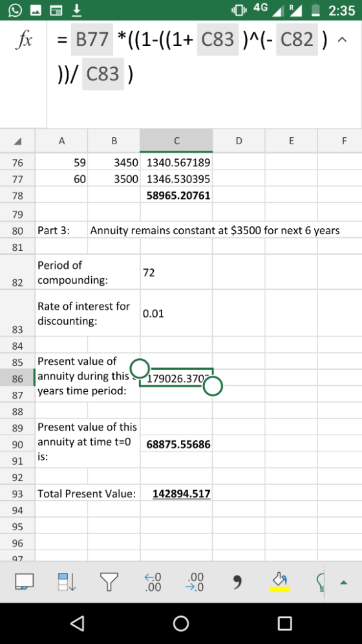This screenshot has width=362, height=644.
Task: Decrease decimal places icon
Action: [x=195, y=582]
